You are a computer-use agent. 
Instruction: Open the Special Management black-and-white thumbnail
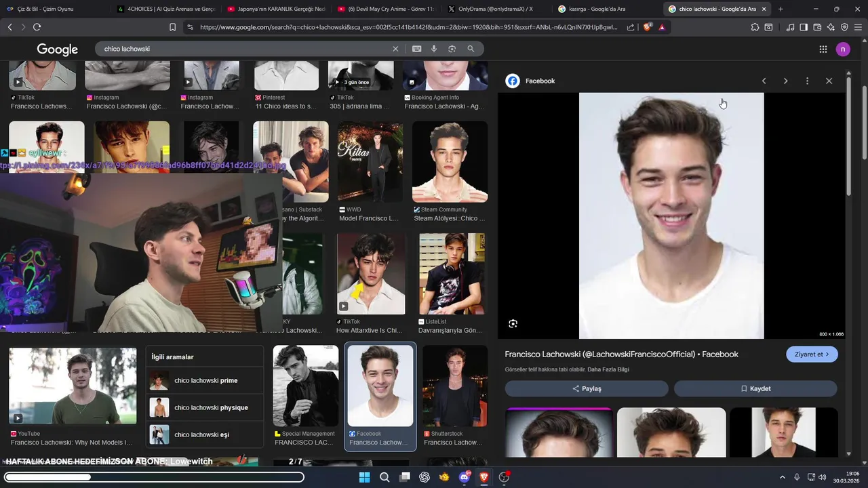(x=306, y=386)
